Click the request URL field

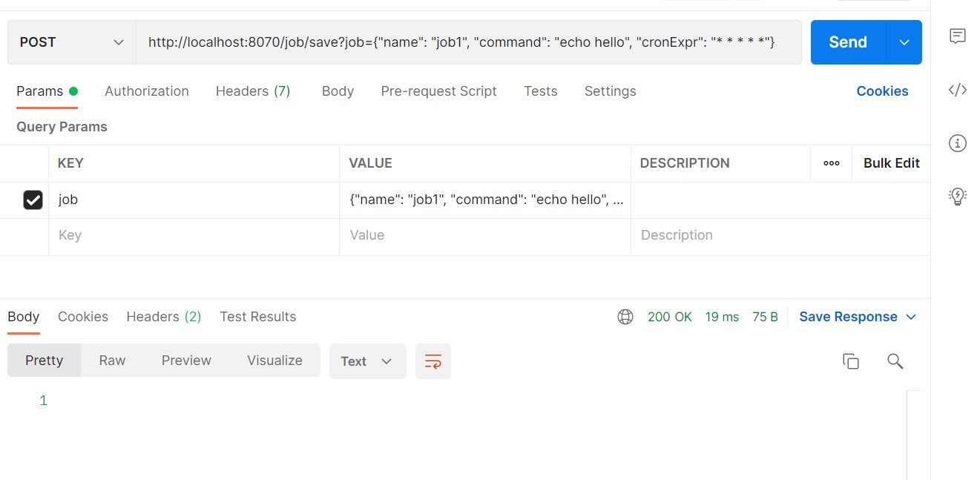tap(468, 42)
